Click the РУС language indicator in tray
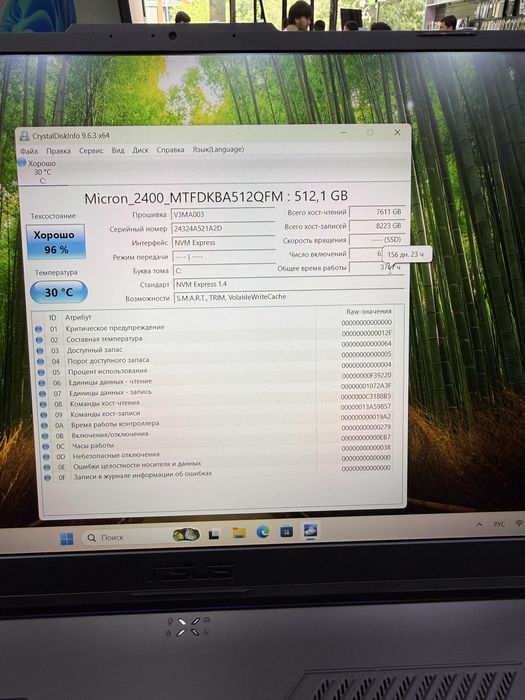 pyautogui.click(x=499, y=524)
